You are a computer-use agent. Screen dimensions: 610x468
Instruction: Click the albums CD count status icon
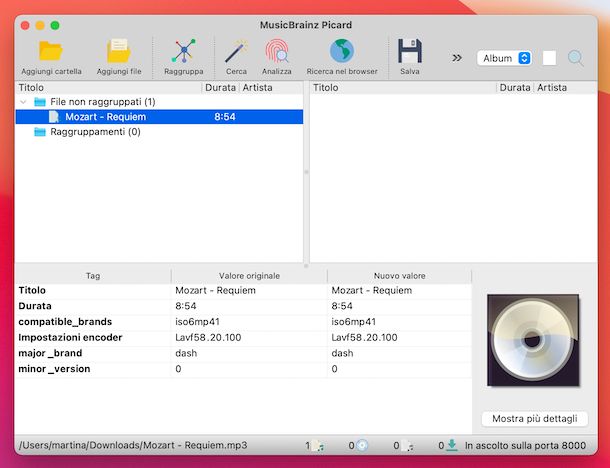(362, 445)
